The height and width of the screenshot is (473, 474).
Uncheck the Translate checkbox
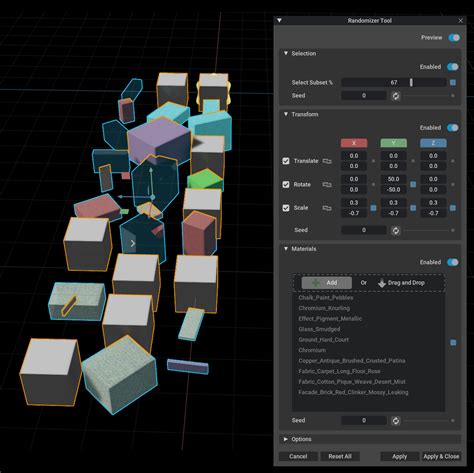286,161
